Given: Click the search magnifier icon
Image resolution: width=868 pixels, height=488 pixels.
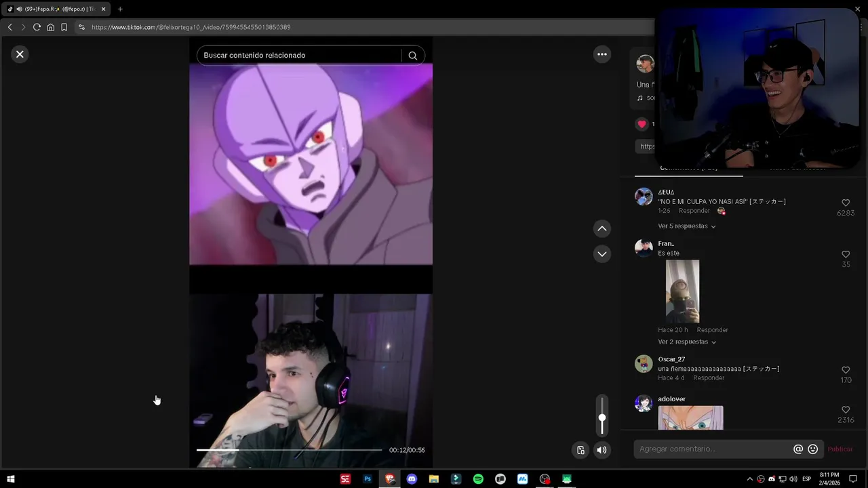Looking at the screenshot, I should [x=413, y=56].
